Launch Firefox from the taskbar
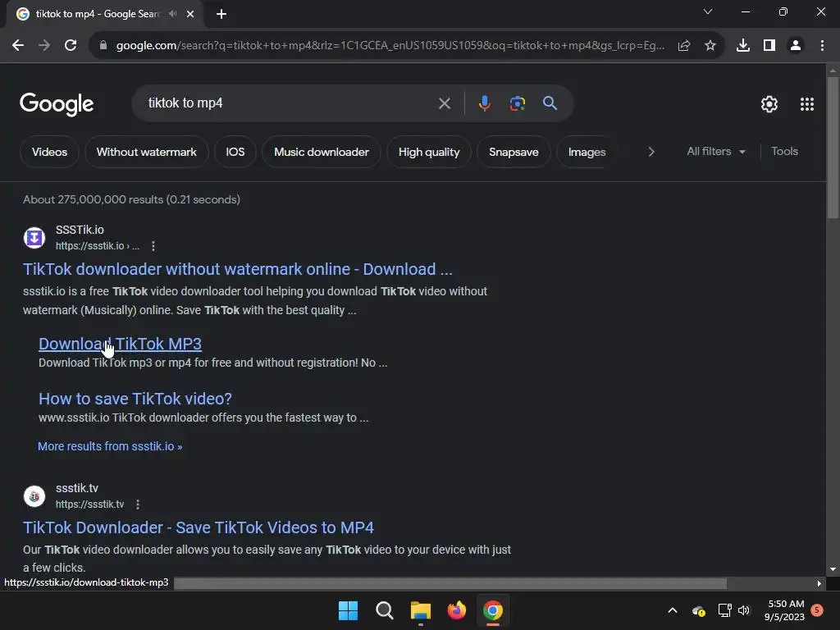840x630 pixels. 456,610
